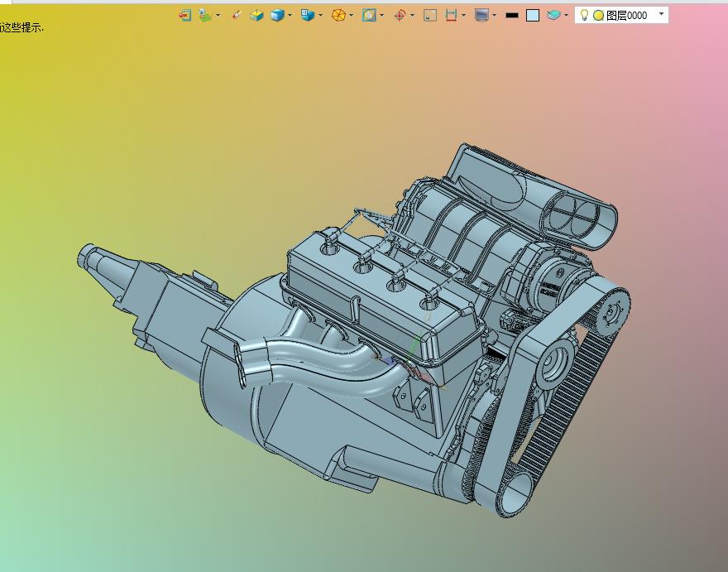Click the blue view-orientation cube icon
The image size is (728, 572).
(307, 15)
